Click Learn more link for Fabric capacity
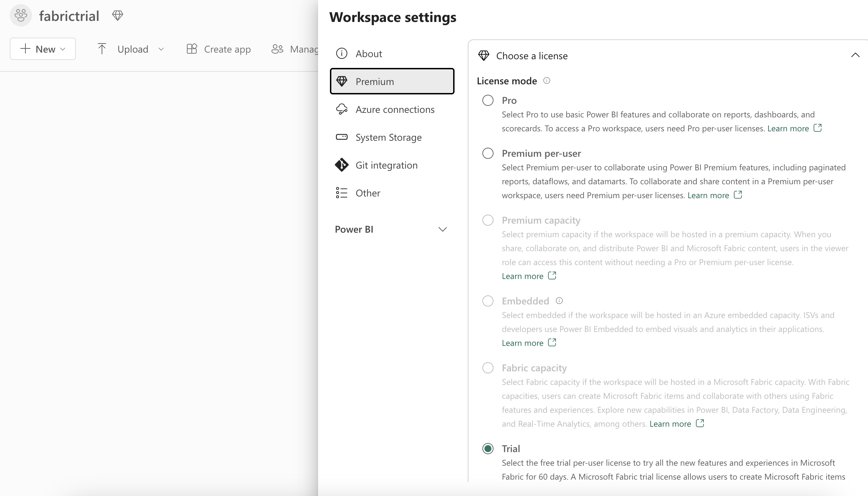 (670, 424)
